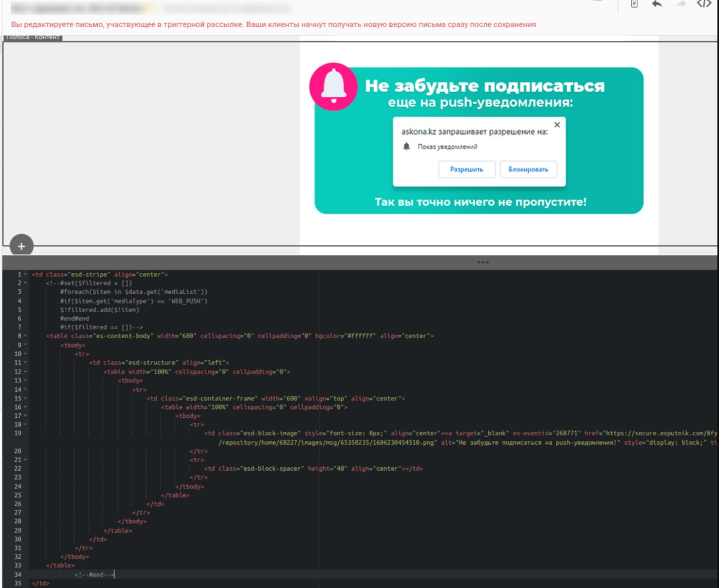Fold the tbody on line 13
This screenshot has width=719, height=588.
click(25, 381)
